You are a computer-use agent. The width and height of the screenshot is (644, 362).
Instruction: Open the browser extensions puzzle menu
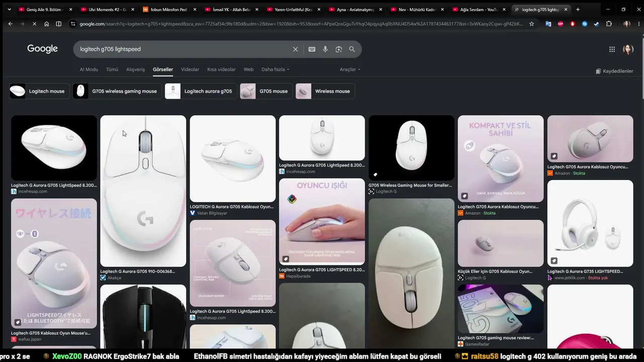click(609, 24)
